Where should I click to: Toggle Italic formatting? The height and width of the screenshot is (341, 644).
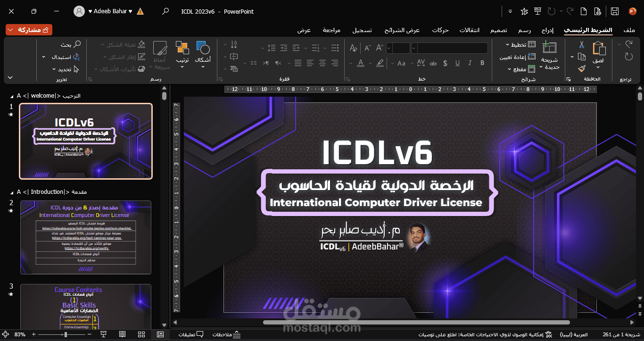[470, 63]
